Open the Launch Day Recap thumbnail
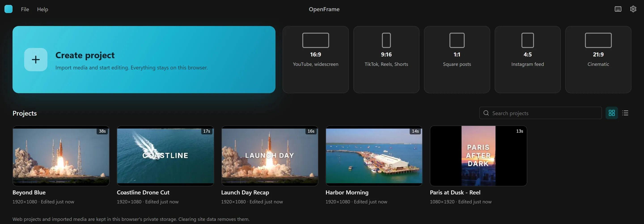Viewport: 644px width, 224px height. tap(270, 156)
